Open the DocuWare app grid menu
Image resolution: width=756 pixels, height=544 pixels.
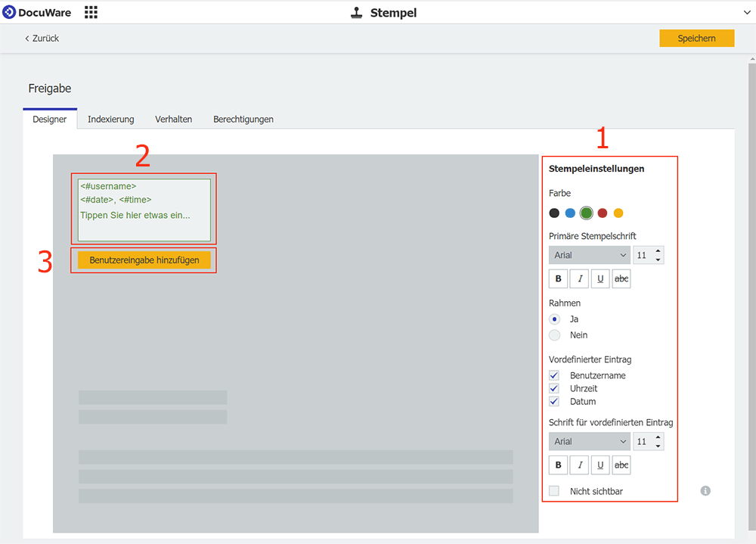[x=91, y=12]
